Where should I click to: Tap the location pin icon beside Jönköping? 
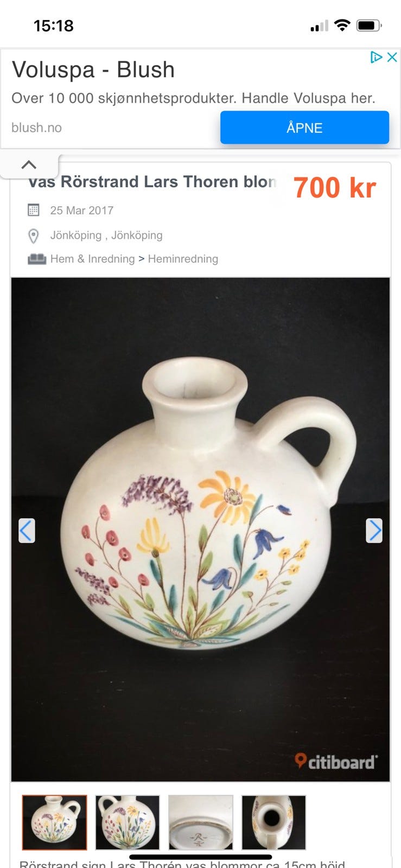[34, 235]
